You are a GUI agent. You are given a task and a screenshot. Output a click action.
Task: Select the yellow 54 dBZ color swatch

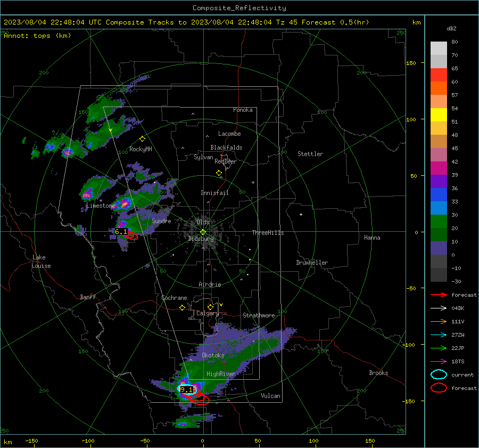(x=439, y=115)
